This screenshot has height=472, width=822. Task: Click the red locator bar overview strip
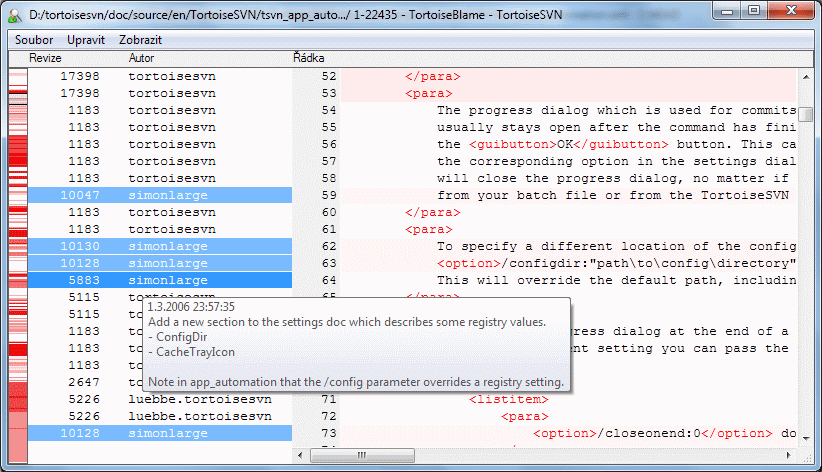click(x=18, y=266)
